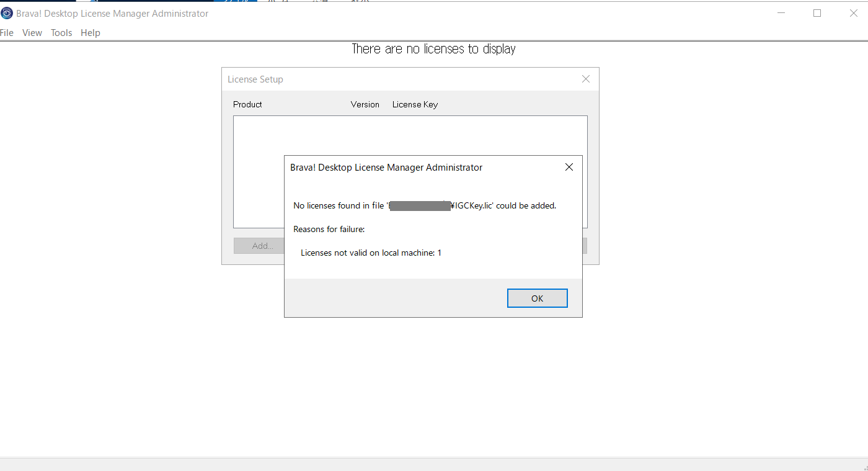Select 'Licenses not valid on local machine: 1' text
This screenshot has width=868, height=471.
pos(371,253)
